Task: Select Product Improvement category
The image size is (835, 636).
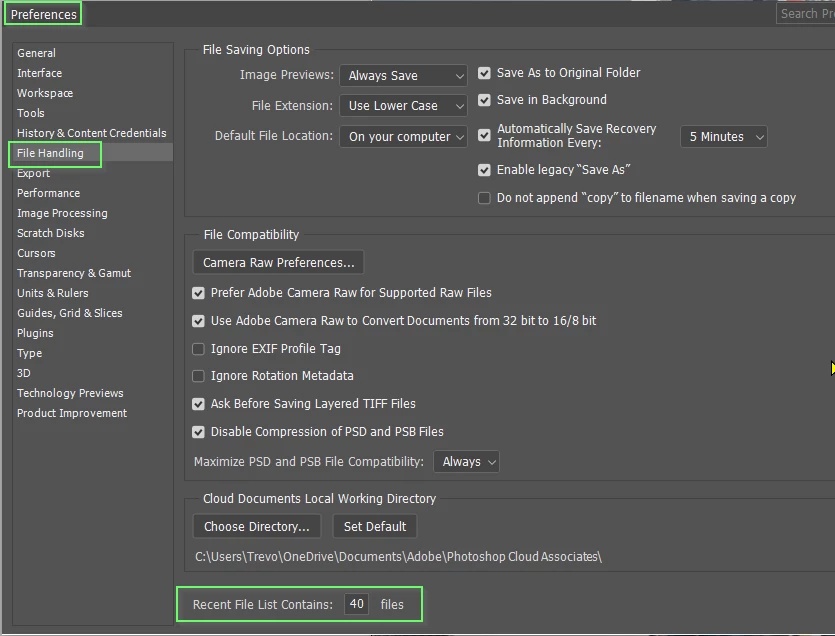Action: coord(72,413)
